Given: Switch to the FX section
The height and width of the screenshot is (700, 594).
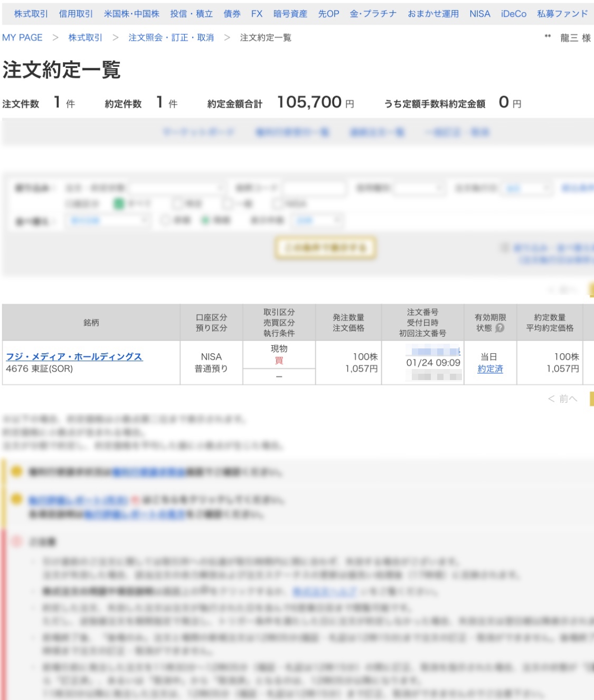Looking at the screenshot, I should point(257,14).
